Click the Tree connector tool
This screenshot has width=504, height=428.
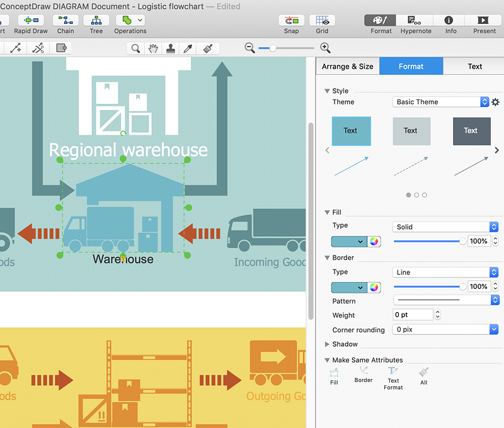(x=96, y=21)
